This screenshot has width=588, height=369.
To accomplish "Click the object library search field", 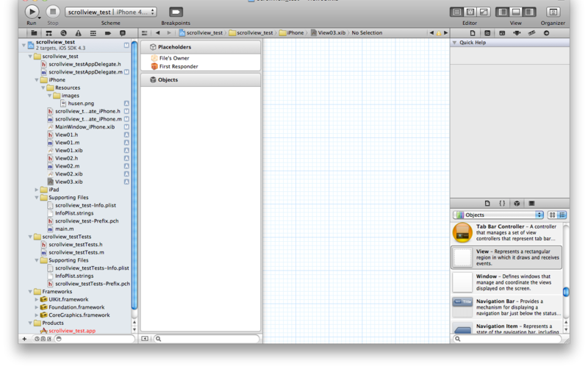I will (x=508, y=339).
